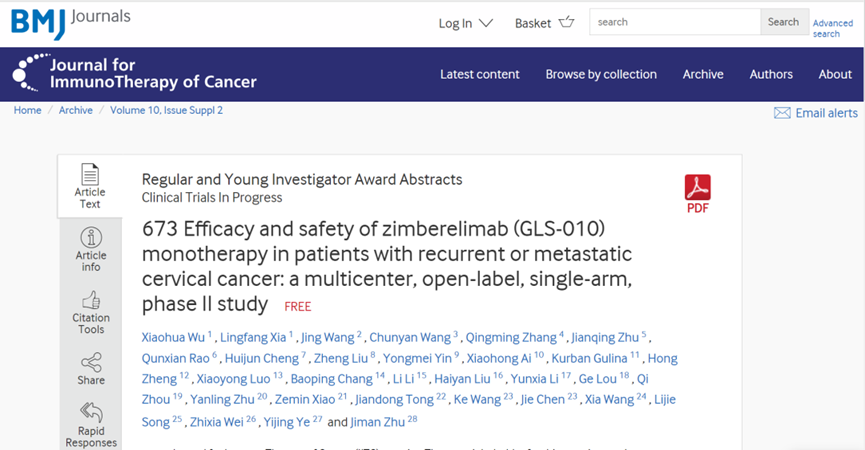The width and height of the screenshot is (865, 450).
Task: Select the Article Text sidebar icon
Action: point(90,174)
